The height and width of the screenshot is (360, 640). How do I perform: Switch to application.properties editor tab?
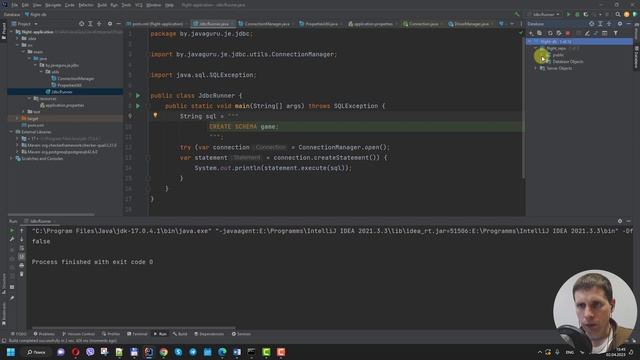[x=371, y=24]
